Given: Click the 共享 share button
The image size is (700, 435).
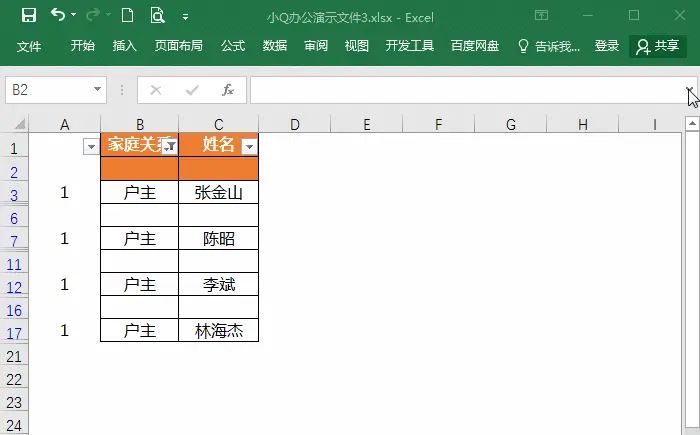Looking at the screenshot, I should click(x=658, y=46).
